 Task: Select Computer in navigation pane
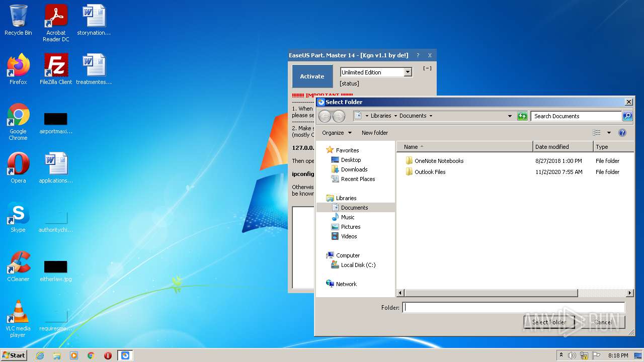pyautogui.click(x=348, y=255)
